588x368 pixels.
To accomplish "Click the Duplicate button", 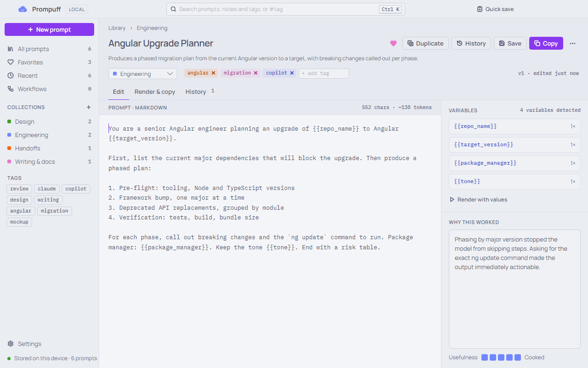I will tap(425, 43).
